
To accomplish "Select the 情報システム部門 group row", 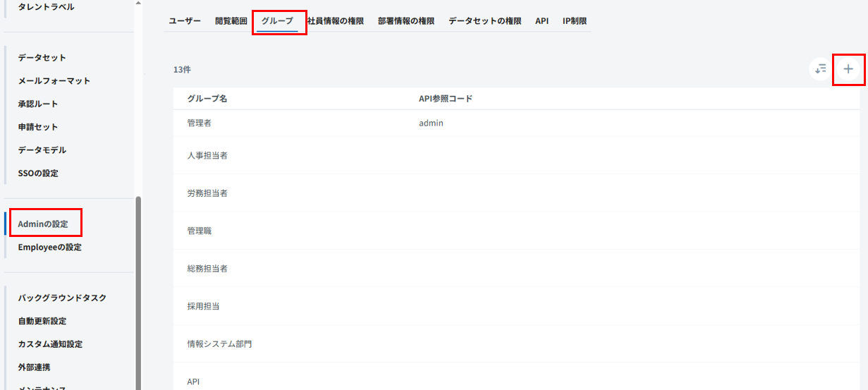I will [219, 344].
